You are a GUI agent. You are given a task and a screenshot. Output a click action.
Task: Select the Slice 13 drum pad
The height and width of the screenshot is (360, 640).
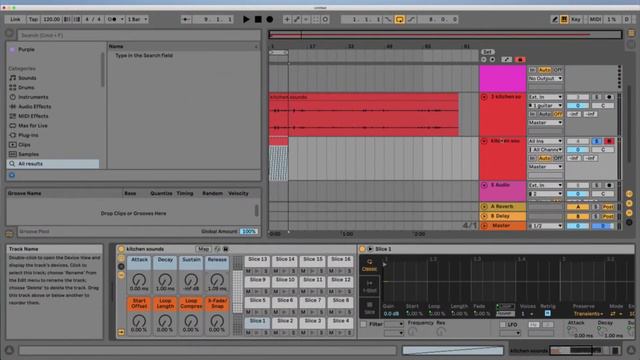[258, 260]
